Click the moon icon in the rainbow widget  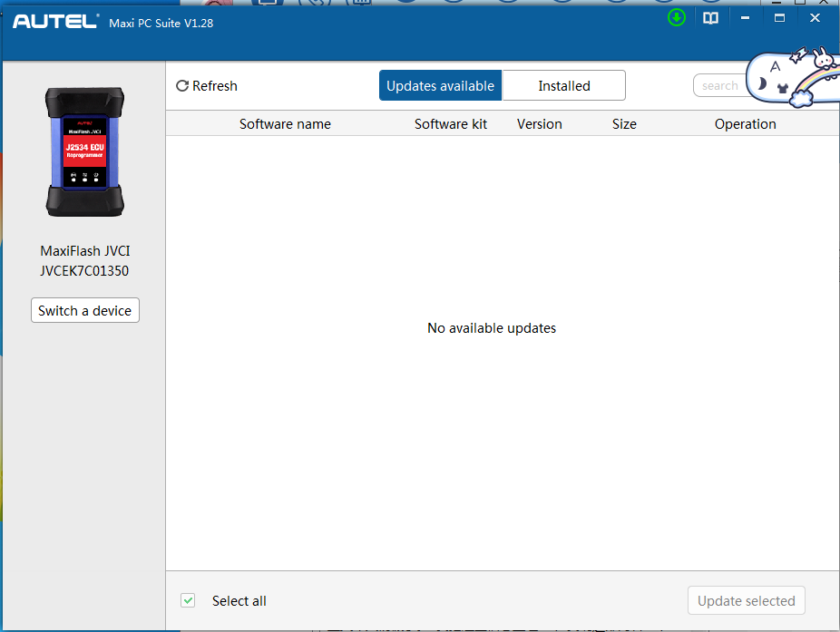pos(761,83)
